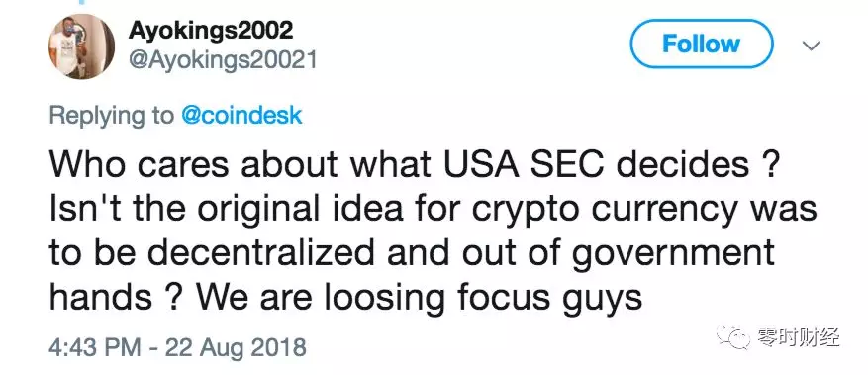
Task: Click the Follow button
Action: (702, 45)
